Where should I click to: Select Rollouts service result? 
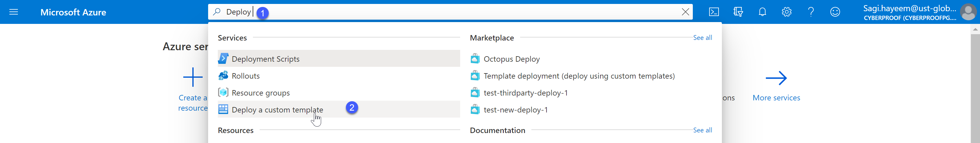pyautogui.click(x=339, y=76)
